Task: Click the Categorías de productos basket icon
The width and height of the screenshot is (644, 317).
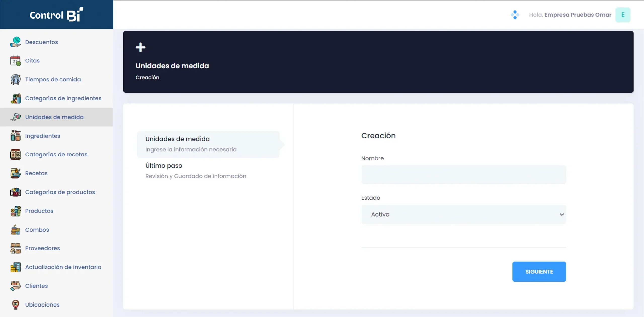Action: 16,192
